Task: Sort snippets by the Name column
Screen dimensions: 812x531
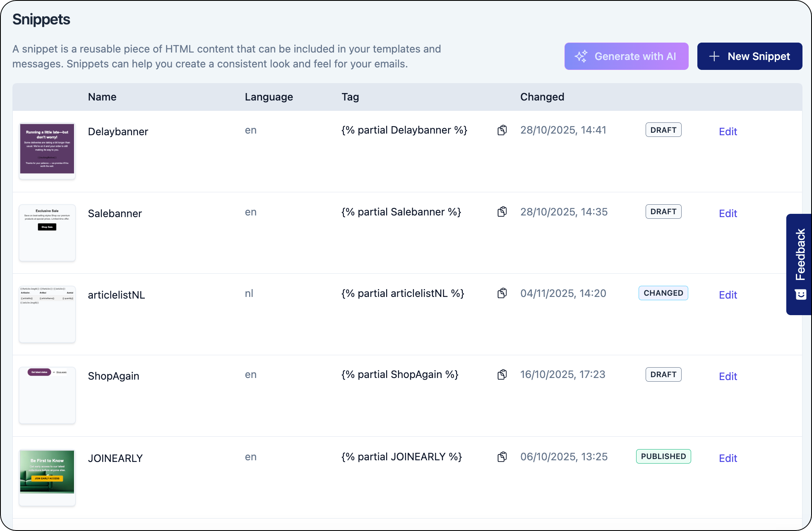Action: pos(102,97)
